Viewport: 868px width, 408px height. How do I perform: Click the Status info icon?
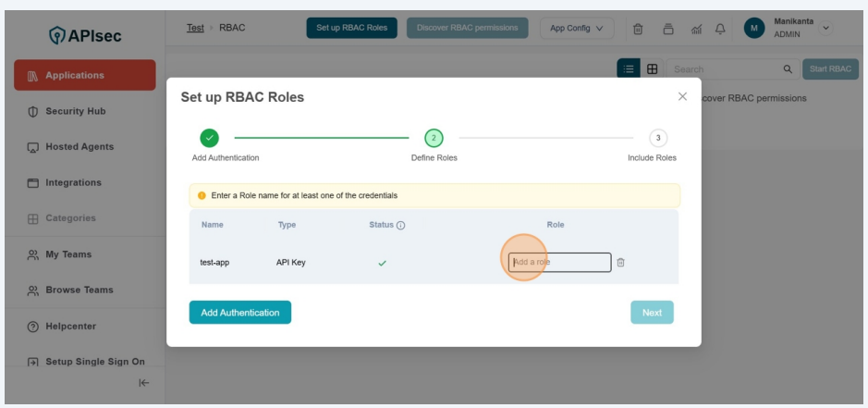click(x=400, y=226)
